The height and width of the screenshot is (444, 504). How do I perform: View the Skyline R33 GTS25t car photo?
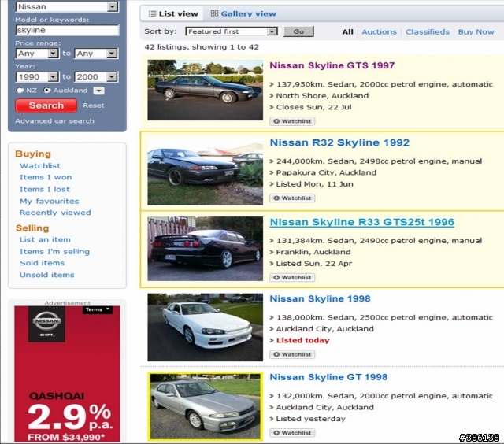pos(205,249)
